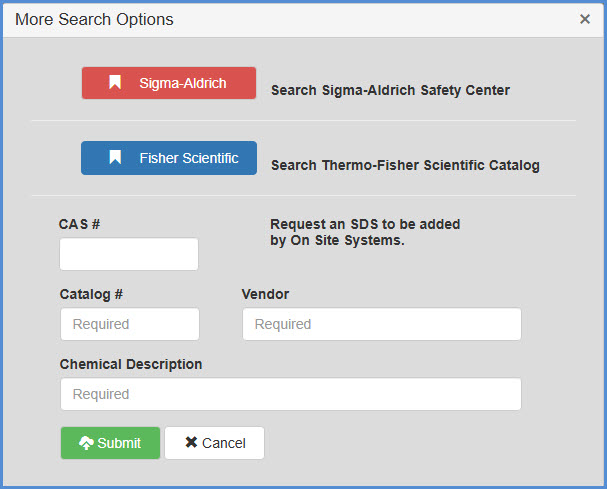Focus the CAS # text field
This screenshot has height=489, width=607.
pos(129,254)
